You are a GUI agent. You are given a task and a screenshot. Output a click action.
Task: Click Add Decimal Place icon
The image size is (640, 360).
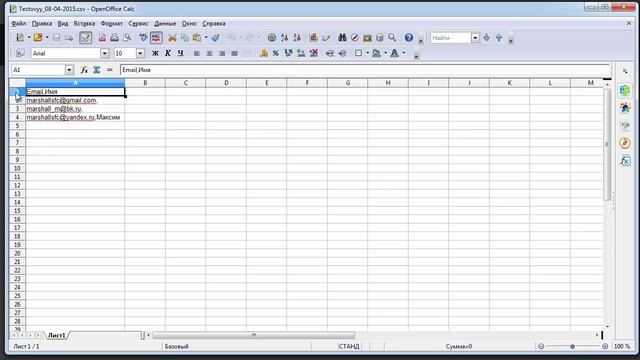click(x=301, y=53)
